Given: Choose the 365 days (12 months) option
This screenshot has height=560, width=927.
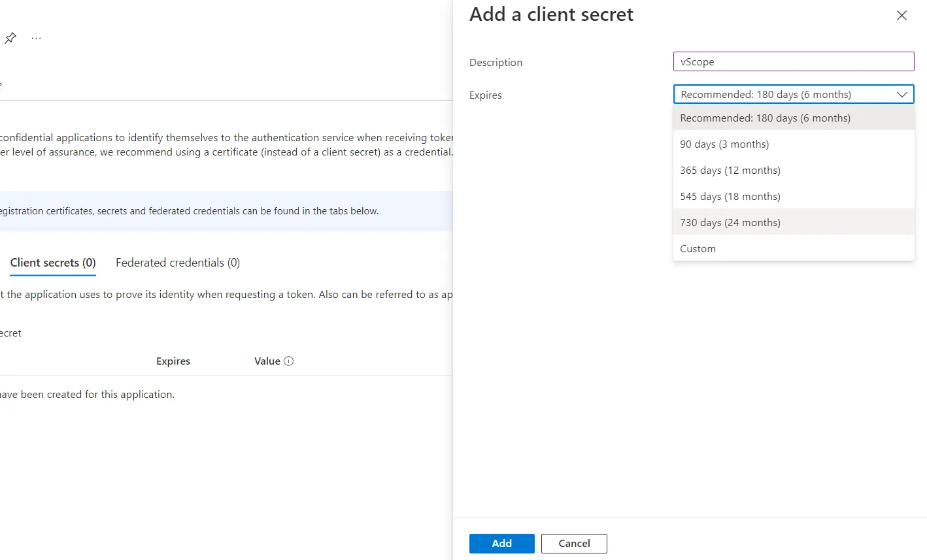Looking at the screenshot, I should pyautogui.click(x=794, y=170).
